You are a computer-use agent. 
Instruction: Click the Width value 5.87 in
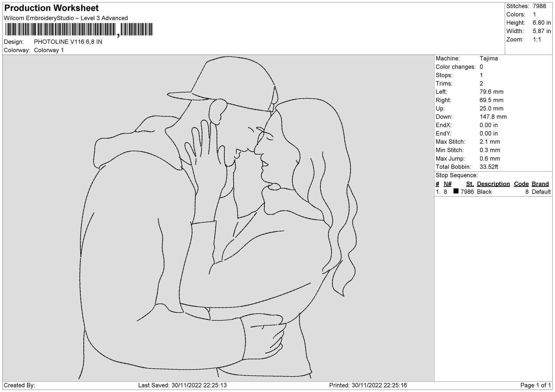[x=542, y=31]
